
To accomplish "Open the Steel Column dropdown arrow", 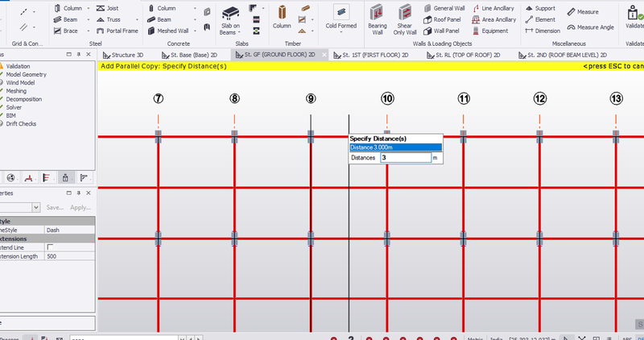I will (x=88, y=8).
